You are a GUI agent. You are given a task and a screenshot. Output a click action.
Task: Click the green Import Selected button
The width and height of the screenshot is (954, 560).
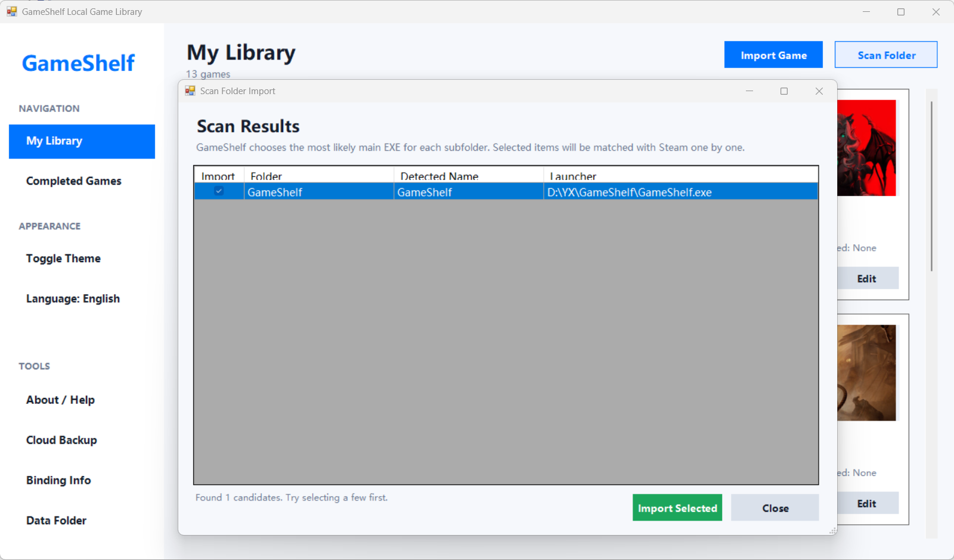coord(677,508)
